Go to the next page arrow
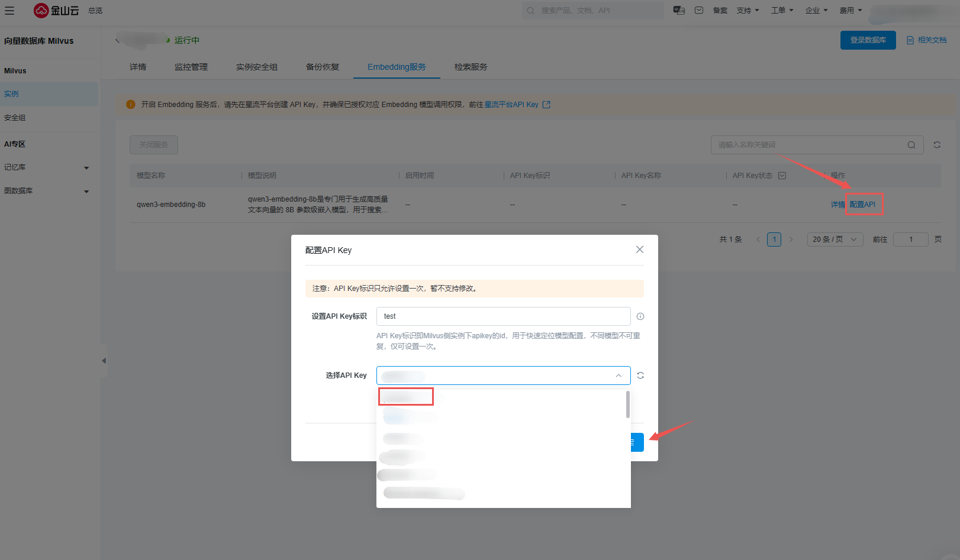Viewport: 960px width, 560px height. click(x=791, y=239)
